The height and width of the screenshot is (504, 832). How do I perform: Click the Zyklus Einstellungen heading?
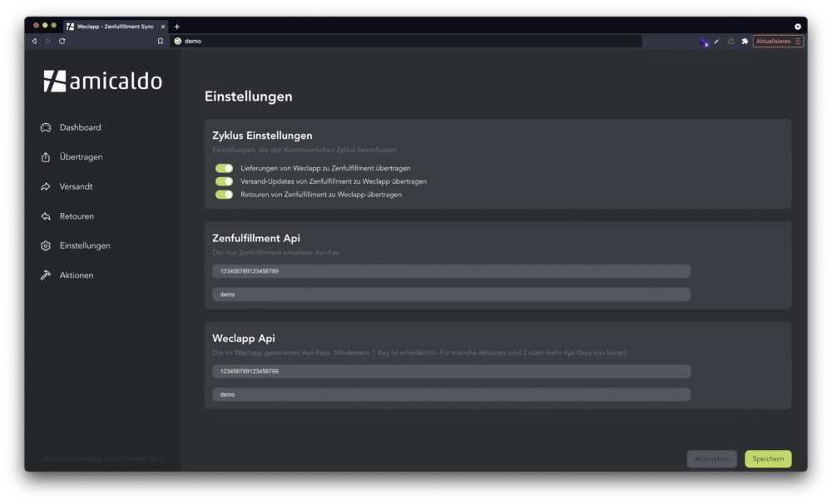point(262,136)
